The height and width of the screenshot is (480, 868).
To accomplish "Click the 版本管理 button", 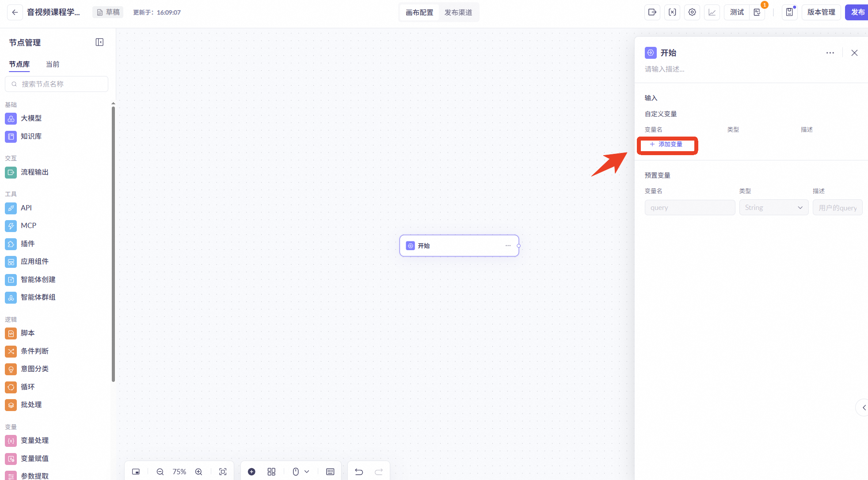I will (821, 12).
